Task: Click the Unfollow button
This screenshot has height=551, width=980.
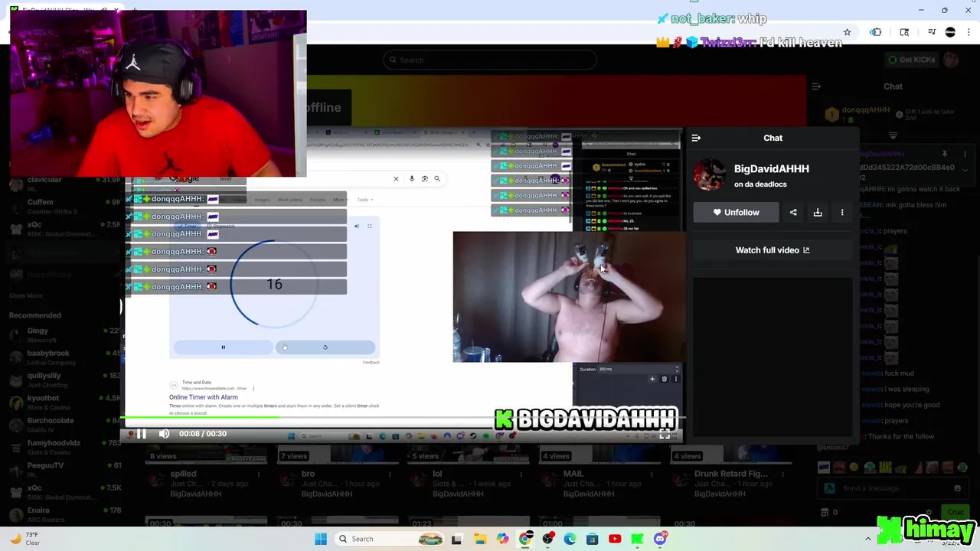Action: [737, 212]
